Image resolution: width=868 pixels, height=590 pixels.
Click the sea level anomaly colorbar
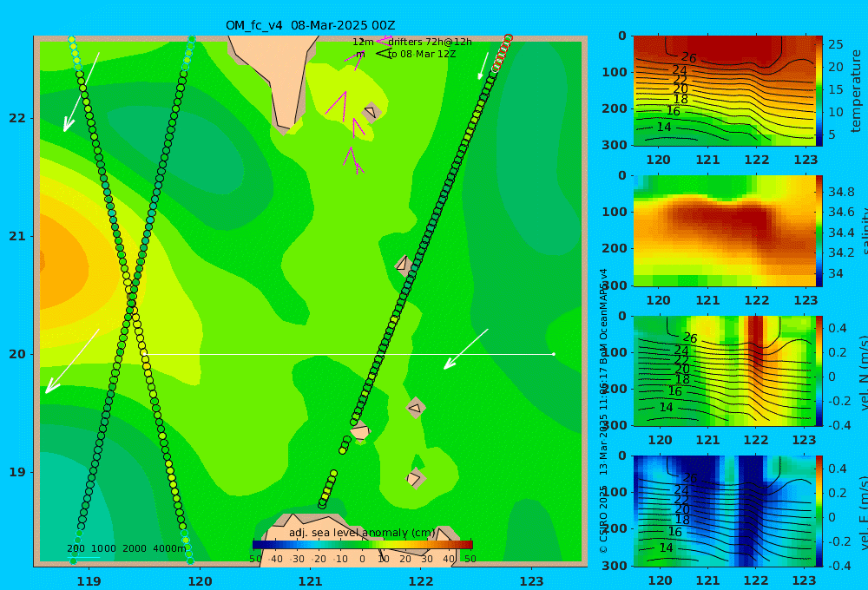pos(363,545)
